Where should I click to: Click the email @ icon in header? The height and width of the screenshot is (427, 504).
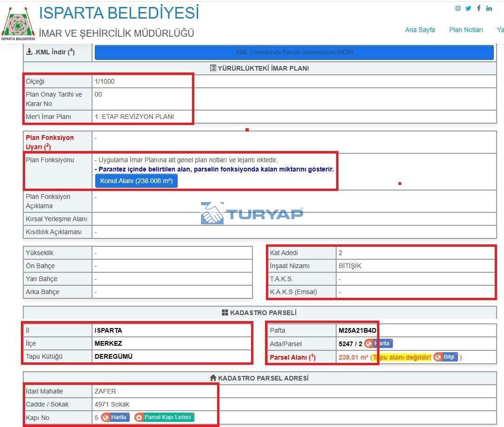[x=458, y=8]
